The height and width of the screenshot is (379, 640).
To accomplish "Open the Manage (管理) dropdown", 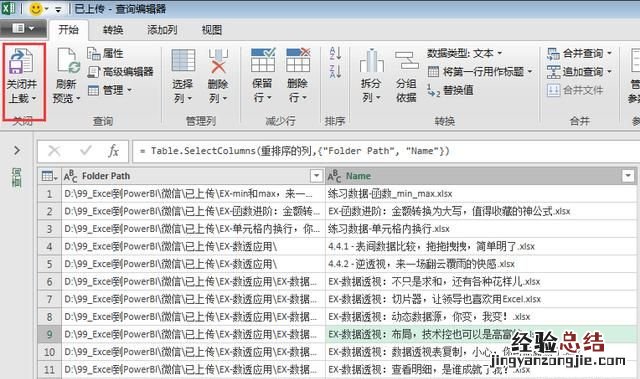I will [x=109, y=90].
